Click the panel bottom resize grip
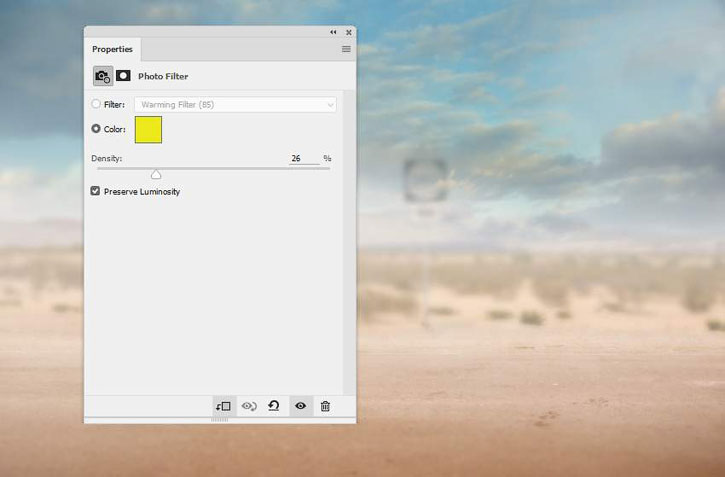725x477 pixels. 220,420
